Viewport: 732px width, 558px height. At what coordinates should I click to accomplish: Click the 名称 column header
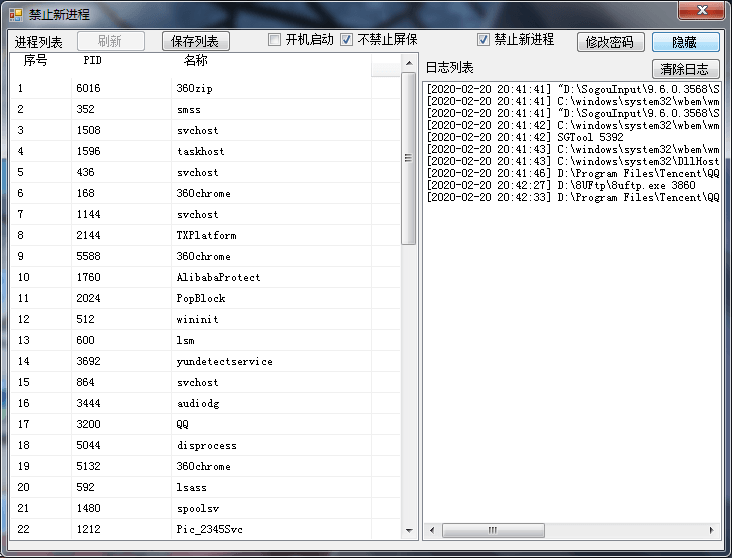(196, 61)
